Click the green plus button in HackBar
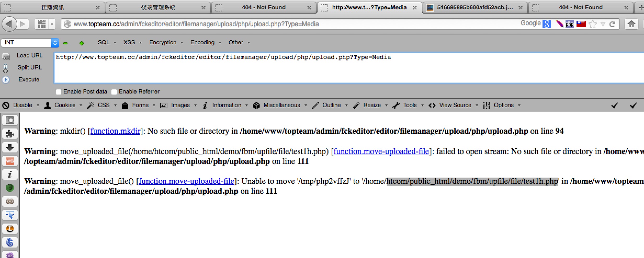Image resolution: width=644 pixels, height=258 pixels. tap(82, 43)
